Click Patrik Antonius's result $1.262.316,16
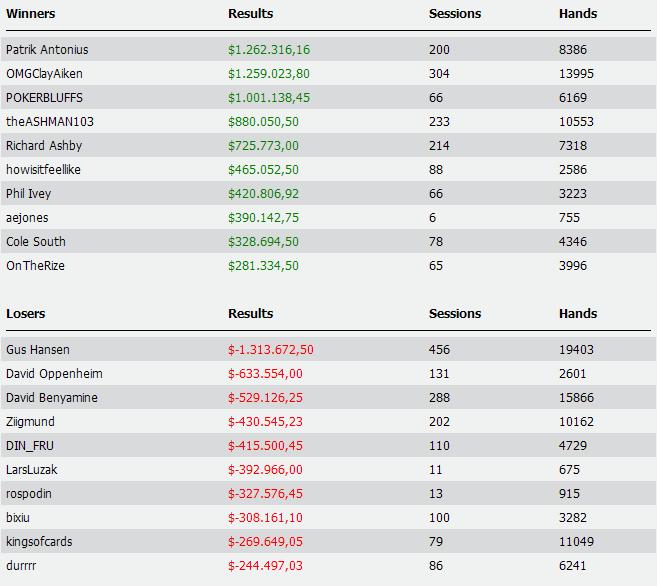 pyautogui.click(x=269, y=49)
